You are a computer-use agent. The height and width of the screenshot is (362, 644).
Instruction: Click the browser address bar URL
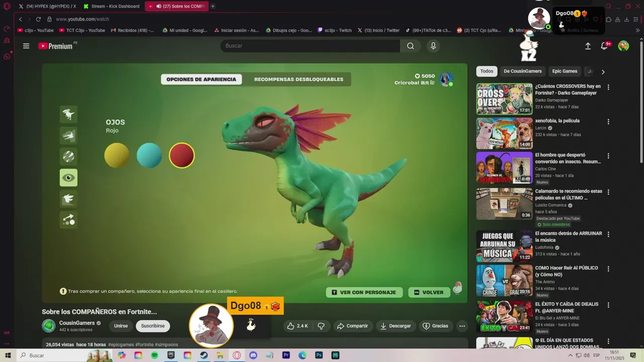click(83, 19)
